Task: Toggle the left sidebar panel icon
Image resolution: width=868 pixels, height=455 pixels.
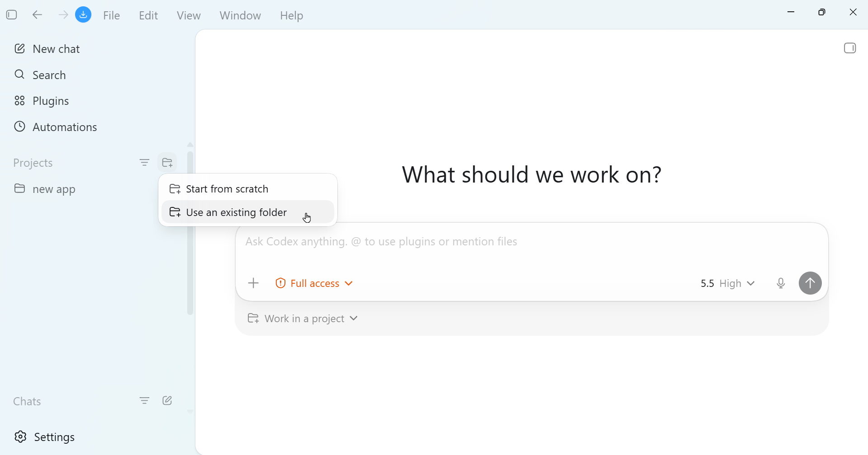Action: pyautogui.click(x=12, y=15)
